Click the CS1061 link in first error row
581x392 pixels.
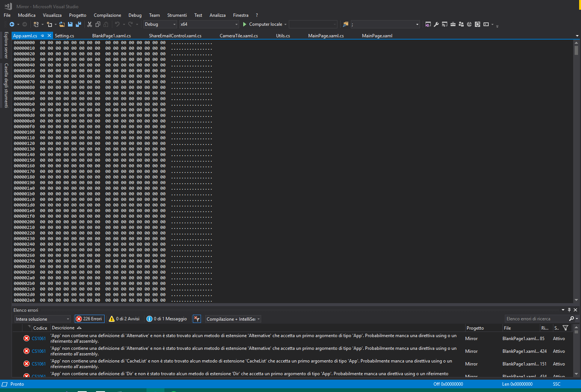pos(38,339)
